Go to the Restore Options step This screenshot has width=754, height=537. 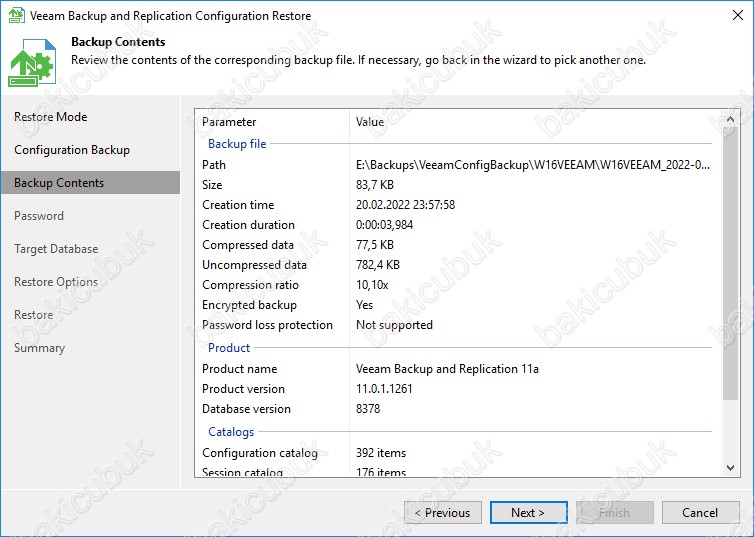[x=56, y=282]
